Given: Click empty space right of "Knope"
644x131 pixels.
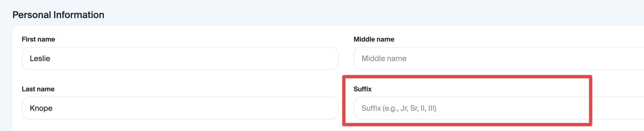Looking at the screenshot, I should coord(200,108).
